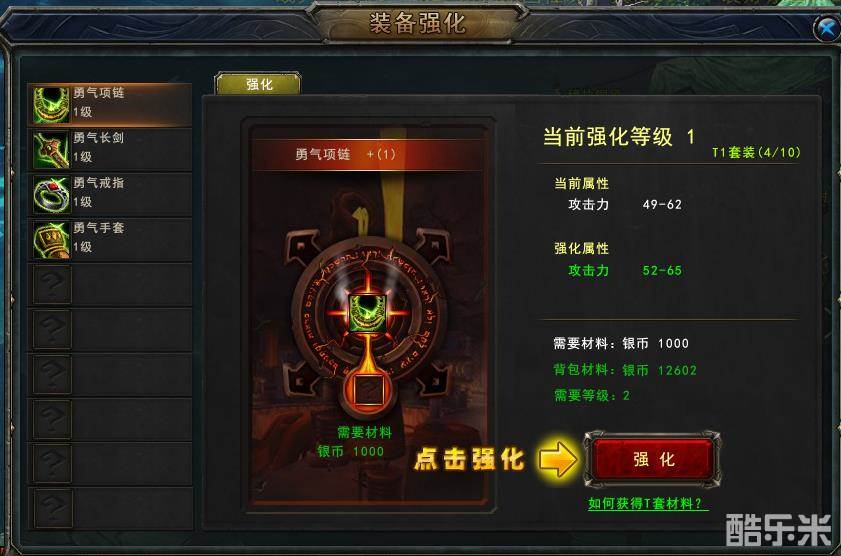Click the red 强化 button

653,459
